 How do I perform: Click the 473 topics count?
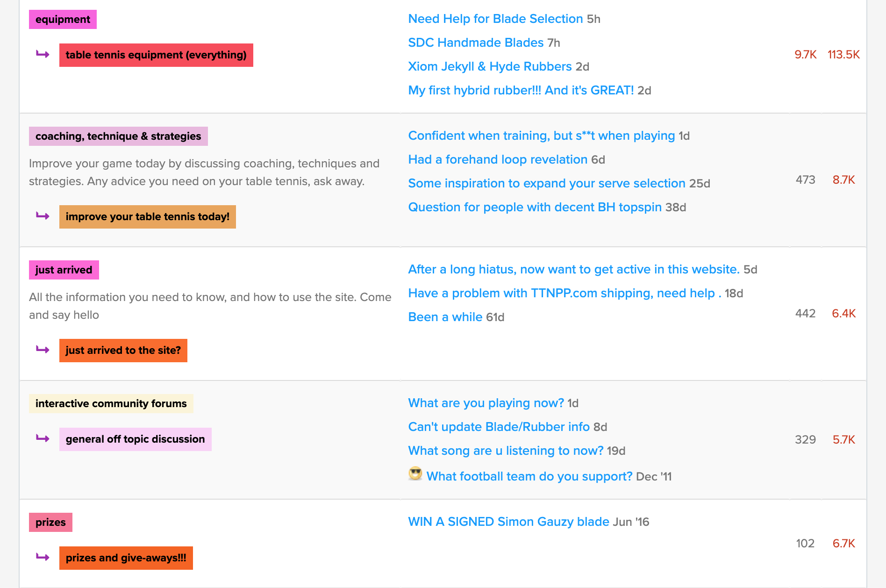click(x=806, y=180)
